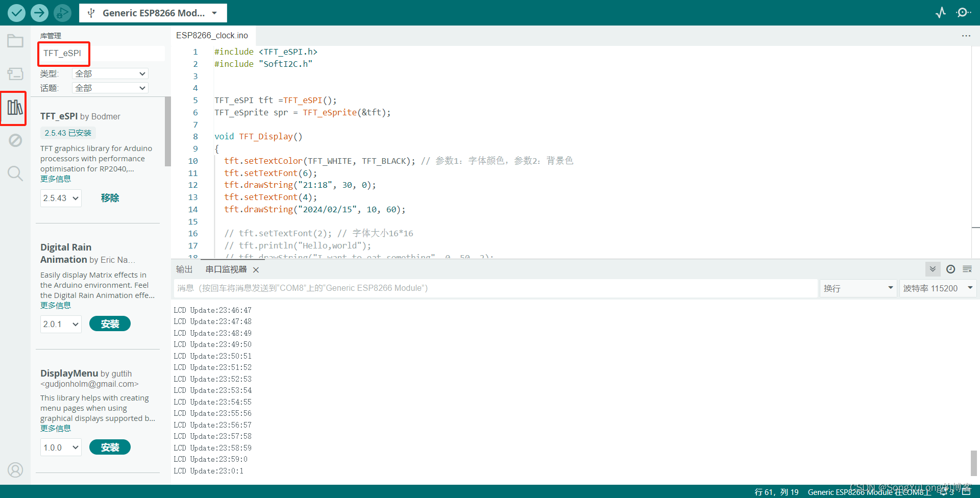This screenshot has height=498, width=980.
Task: Open More info link for TFT_eSPI
Action: pos(56,179)
